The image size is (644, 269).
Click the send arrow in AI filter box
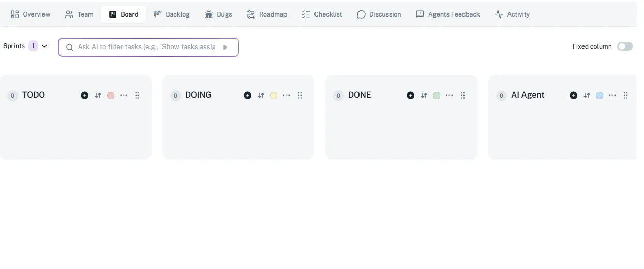pyautogui.click(x=225, y=47)
